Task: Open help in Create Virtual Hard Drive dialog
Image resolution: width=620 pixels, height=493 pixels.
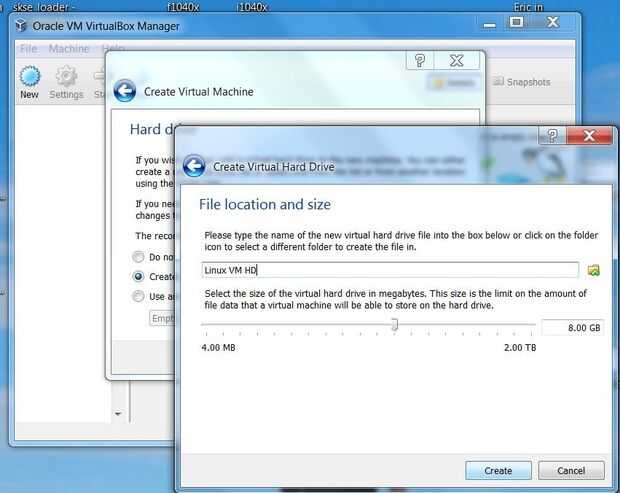Action: click(x=552, y=136)
